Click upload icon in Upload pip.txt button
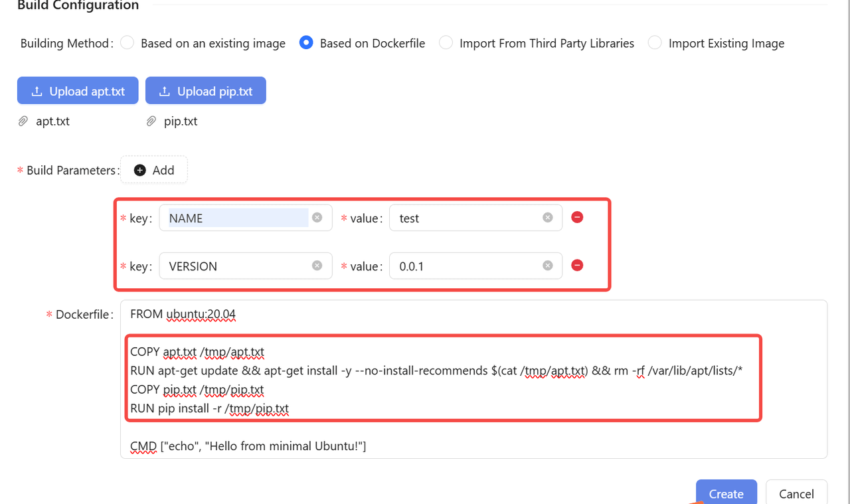The image size is (850, 504). pyautogui.click(x=165, y=91)
